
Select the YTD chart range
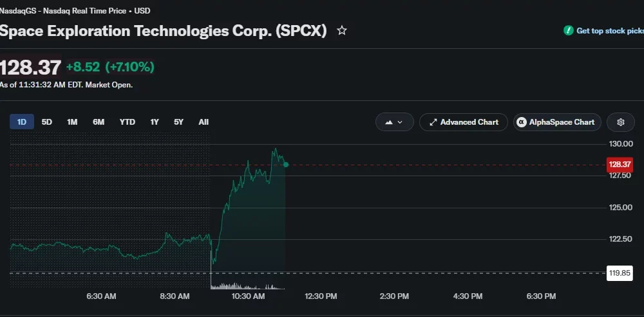[128, 122]
